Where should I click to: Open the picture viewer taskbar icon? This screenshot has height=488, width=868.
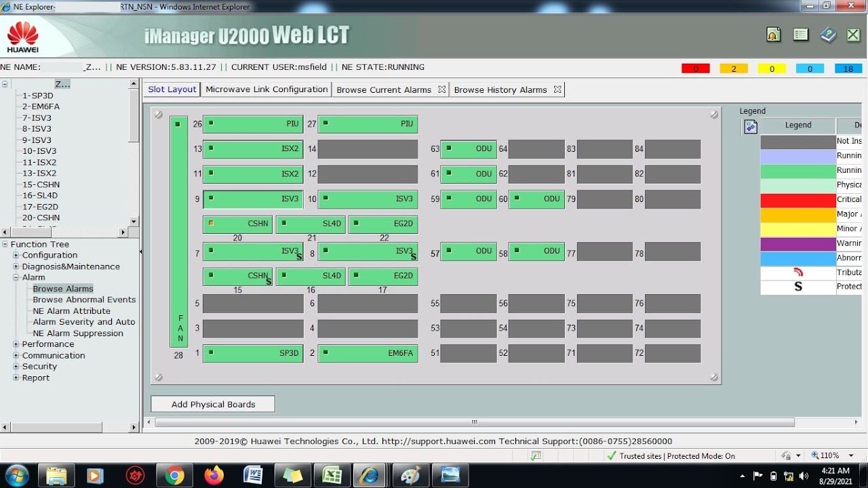pyautogui.click(x=450, y=476)
